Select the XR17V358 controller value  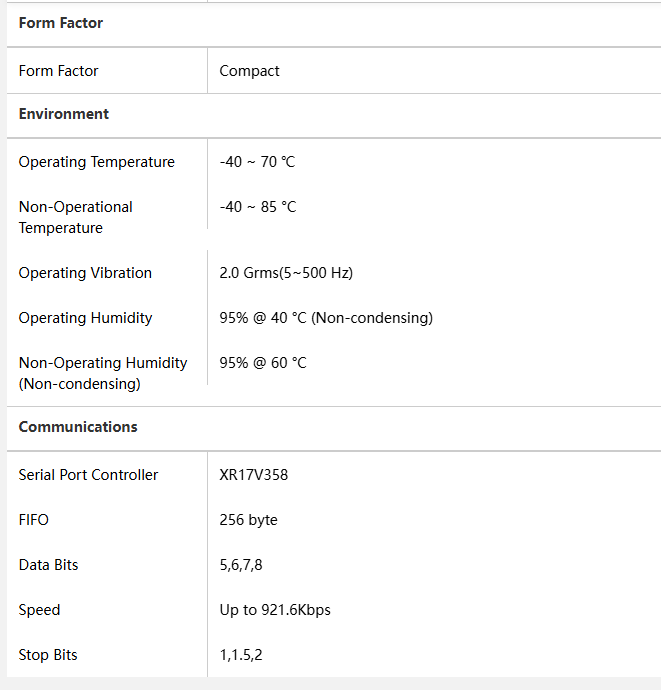[x=253, y=475]
